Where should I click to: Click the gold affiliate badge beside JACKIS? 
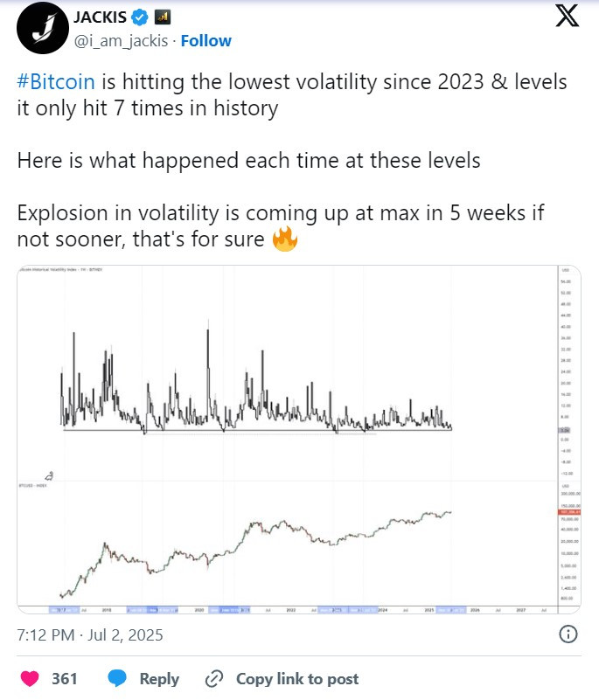(x=162, y=17)
